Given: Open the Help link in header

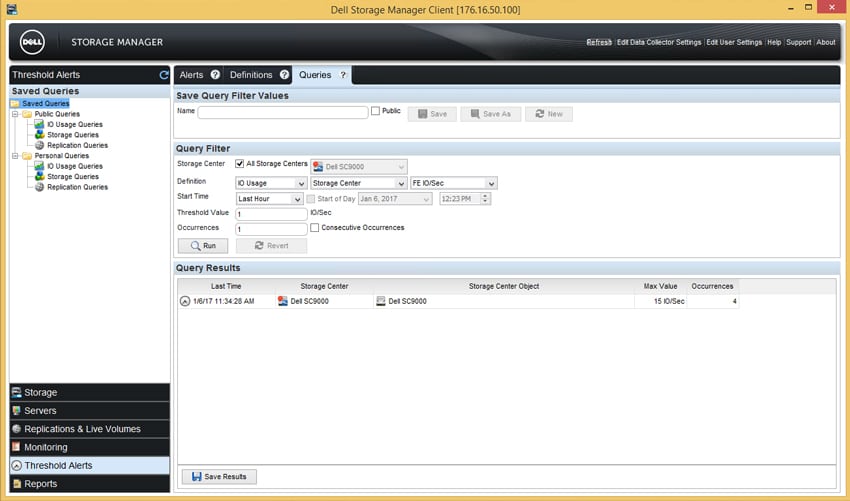Looking at the screenshot, I should (774, 42).
